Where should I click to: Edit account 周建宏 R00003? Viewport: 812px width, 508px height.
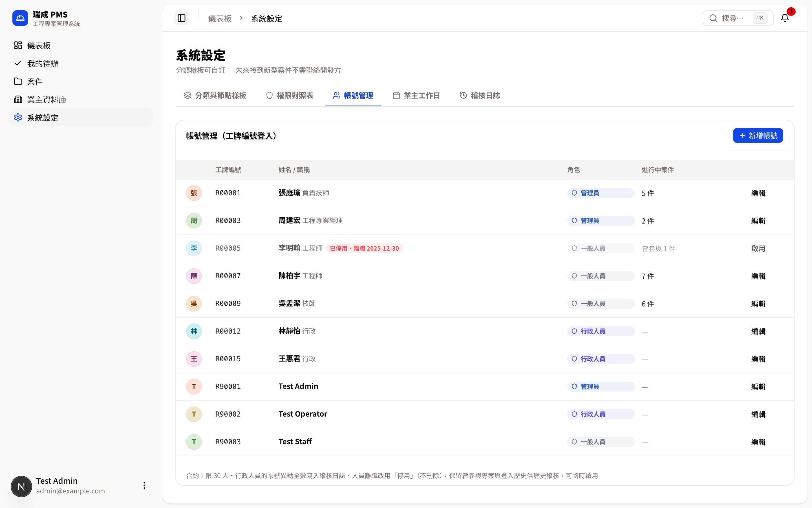pos(758,221)
